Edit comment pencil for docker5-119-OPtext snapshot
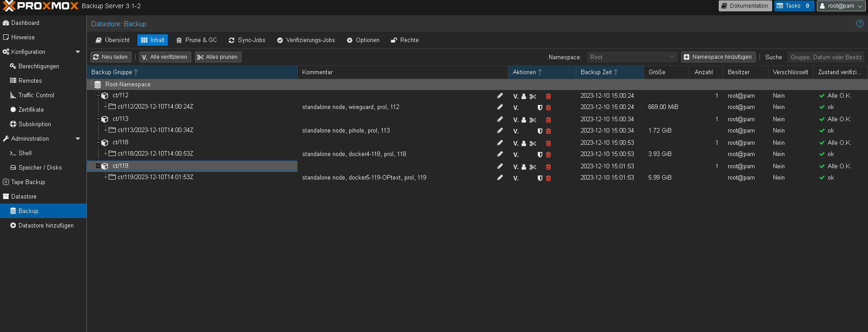Image resolution: width=868 pixels, height=332 pixels. click(x=500, y=178)
